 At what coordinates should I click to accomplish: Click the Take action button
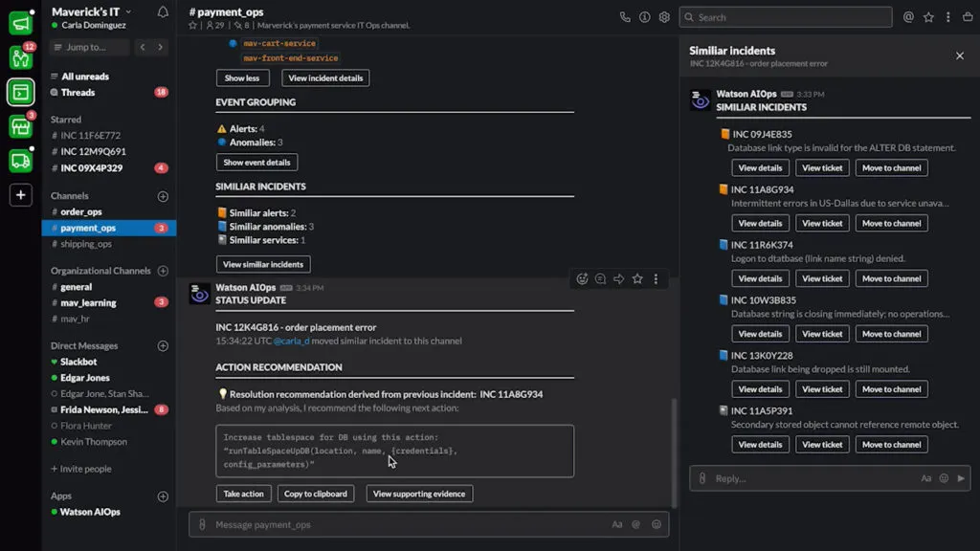pos(243,494)
